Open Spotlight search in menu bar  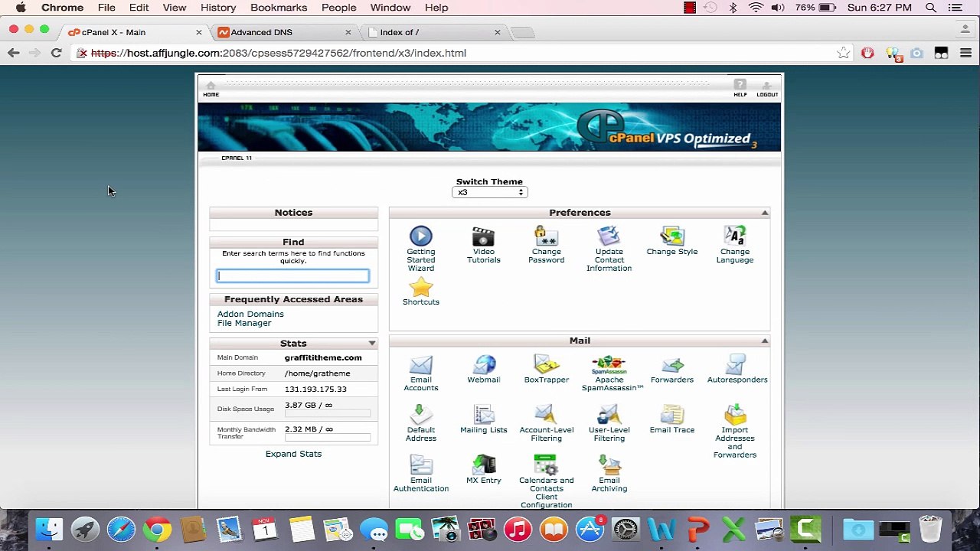tap(931, 8)
